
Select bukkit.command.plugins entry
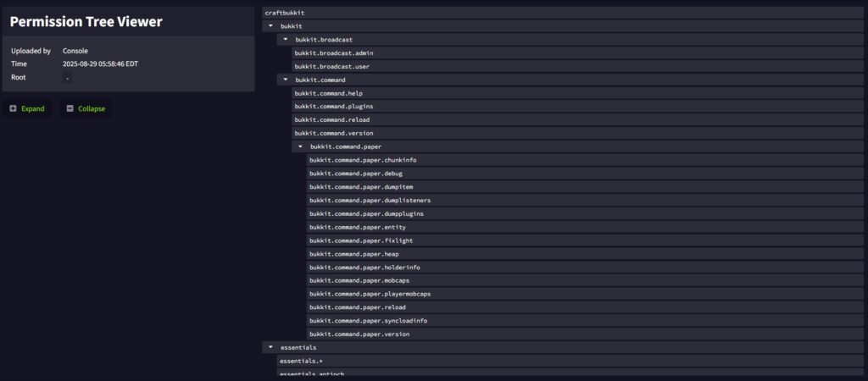333,107
